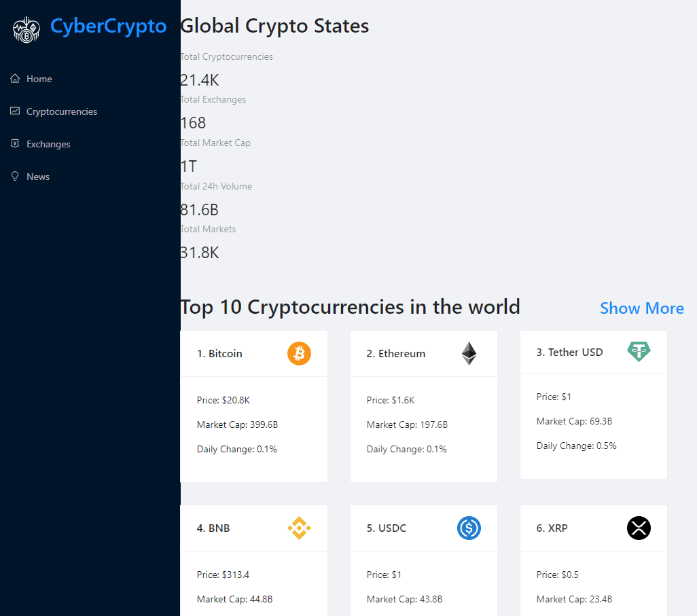The image size is (697, 616).
Task: Click XRP's Price: $0.5 text
Action: [x=558, y=575]
